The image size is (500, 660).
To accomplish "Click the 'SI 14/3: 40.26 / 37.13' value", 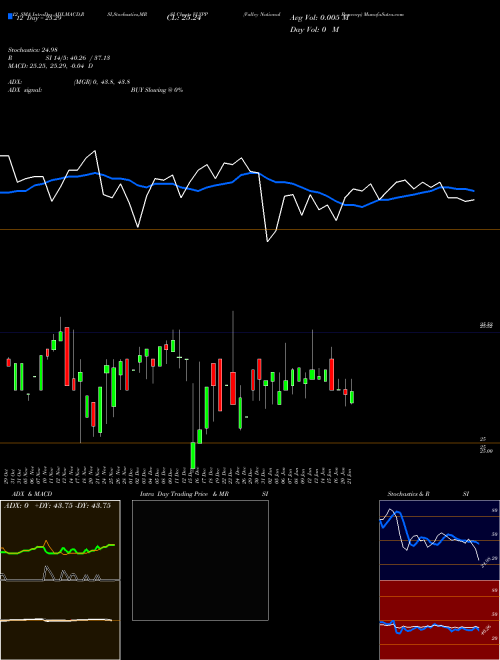I will click(x=78, y=58).
